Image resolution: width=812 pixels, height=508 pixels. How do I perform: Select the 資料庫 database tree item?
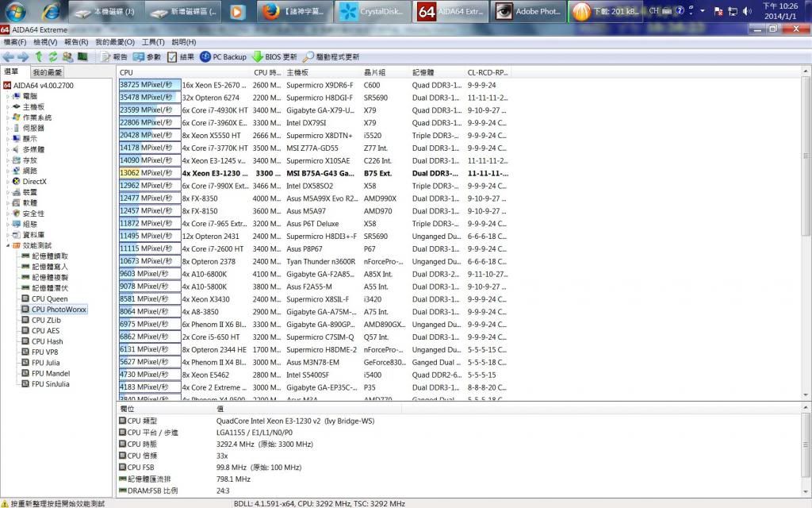pyautogui.click(x=28, y=235)
